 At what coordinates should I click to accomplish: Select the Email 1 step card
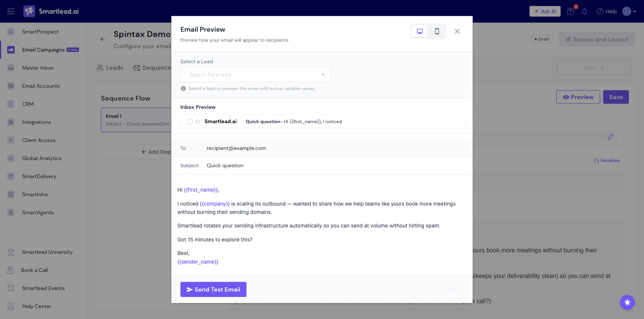[x=136, y=120]
